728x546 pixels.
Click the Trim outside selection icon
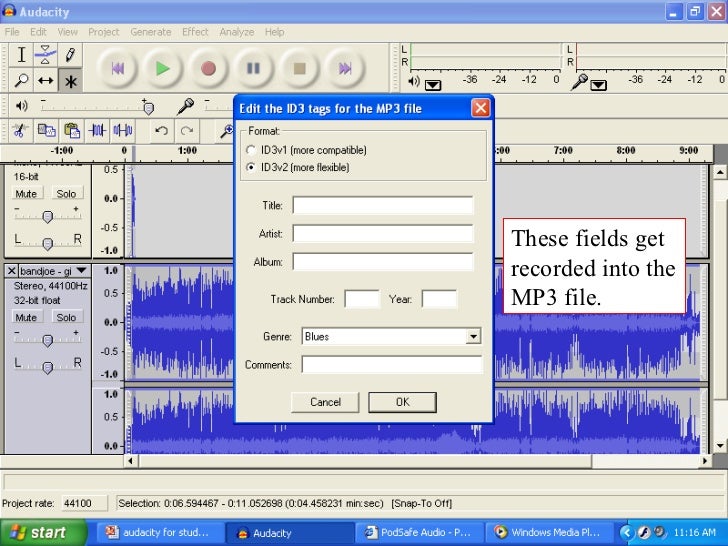point(98,130)
